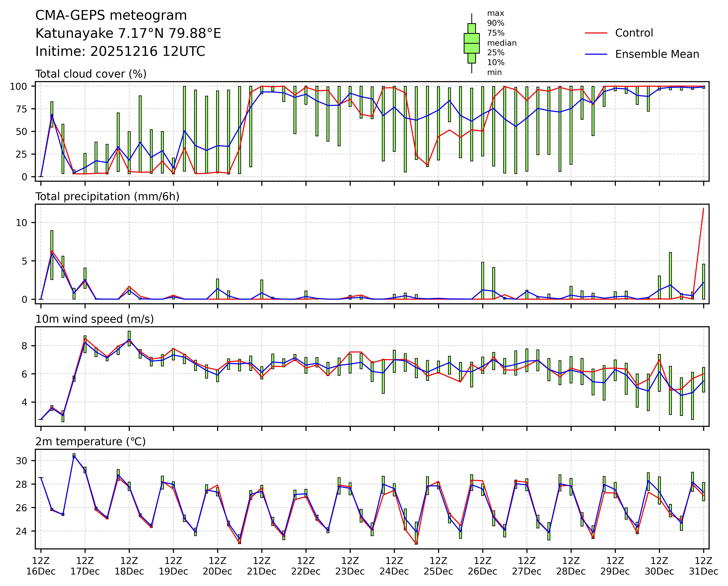728x586 pixels.
Task: Click the blue Ensemble Mean legend line
Action: (596, 54)
